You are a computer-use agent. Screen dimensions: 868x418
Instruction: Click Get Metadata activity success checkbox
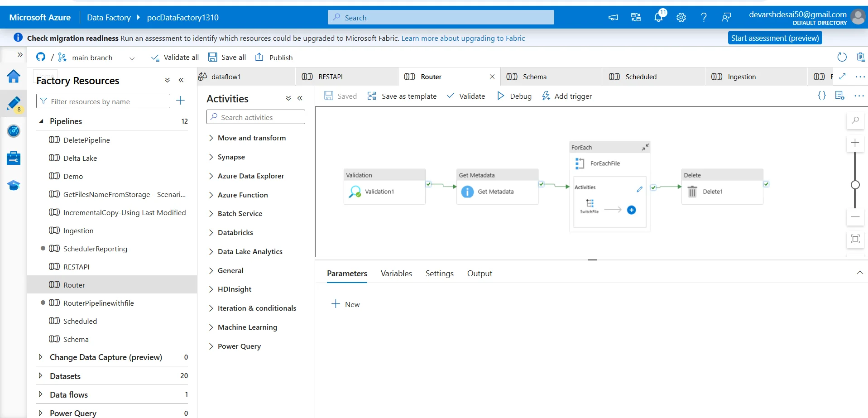[541, 184]
